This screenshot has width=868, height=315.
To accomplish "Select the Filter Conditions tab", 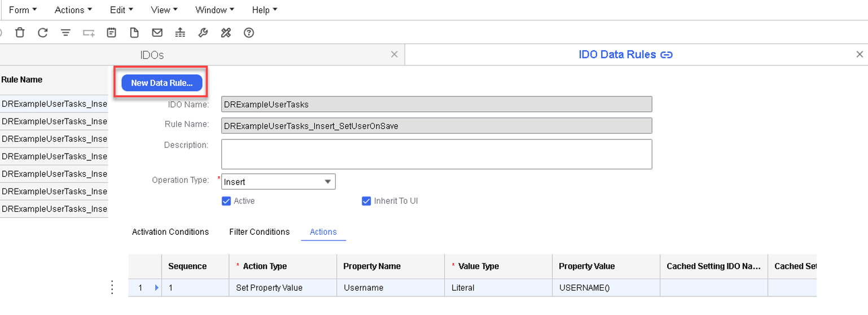I will [x=260, y=232].
